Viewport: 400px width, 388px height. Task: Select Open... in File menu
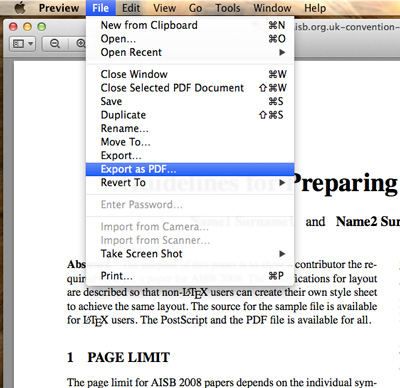(x=190, y=39)
